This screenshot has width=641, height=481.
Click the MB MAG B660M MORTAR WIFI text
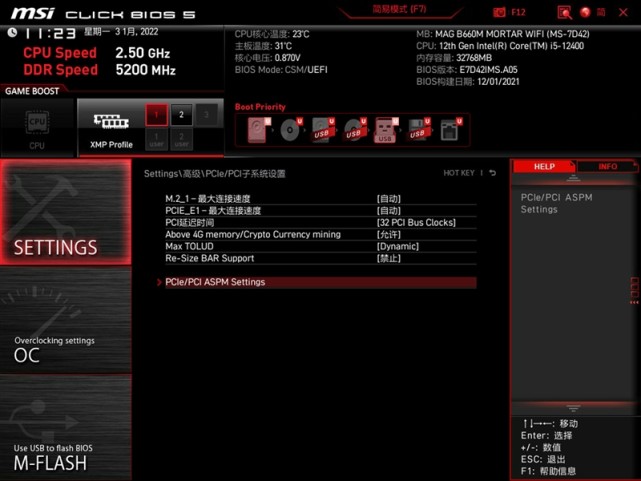click(503, 34)
